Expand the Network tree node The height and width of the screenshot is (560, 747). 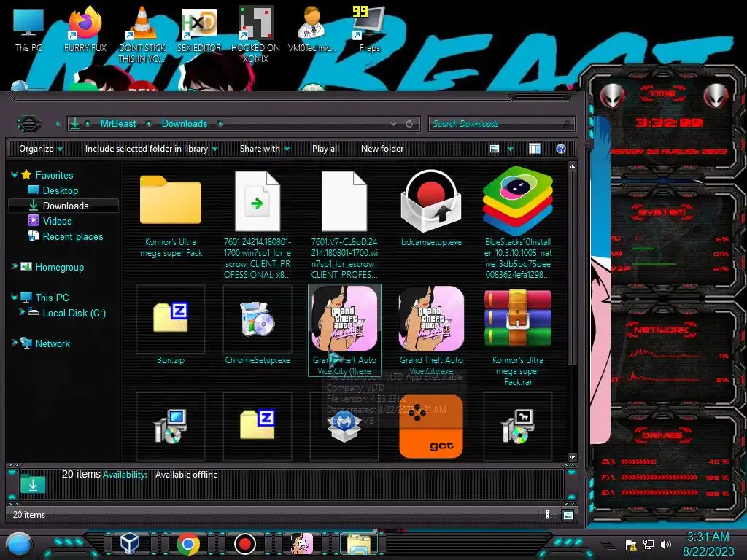pyautogui.click(x=15, y=343)
